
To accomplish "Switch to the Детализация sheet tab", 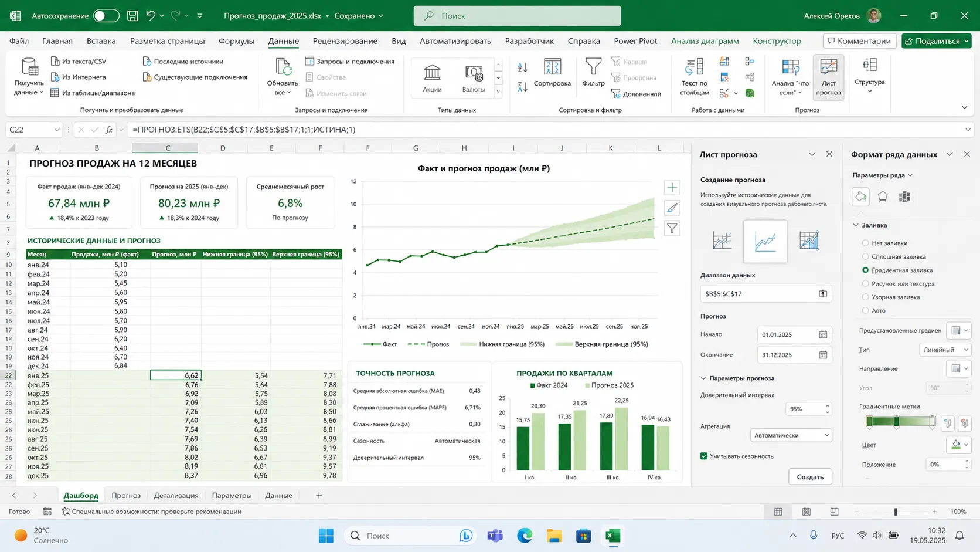I will point(176,496).
